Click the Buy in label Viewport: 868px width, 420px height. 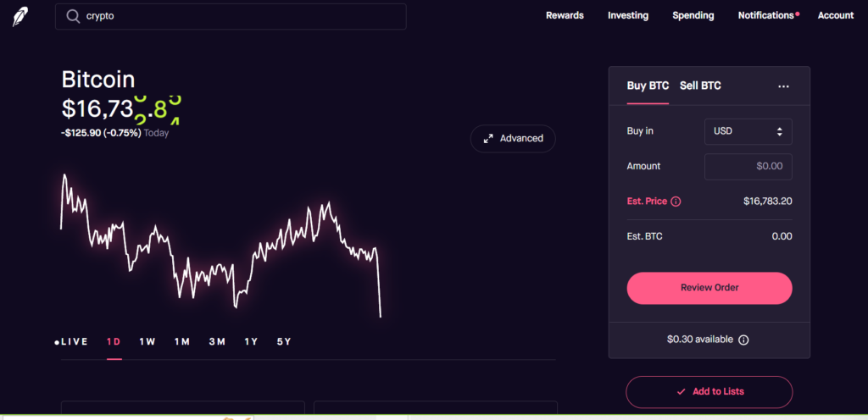tap(640, 131)
